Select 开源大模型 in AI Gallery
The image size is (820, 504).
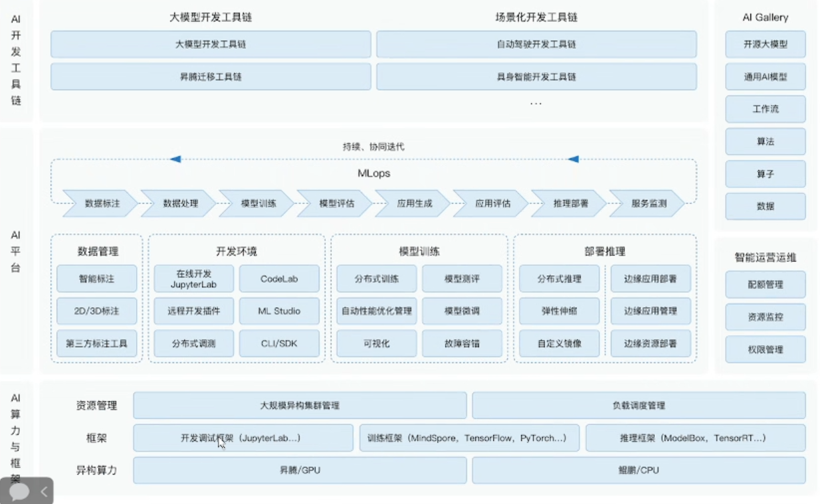(765, 44)
